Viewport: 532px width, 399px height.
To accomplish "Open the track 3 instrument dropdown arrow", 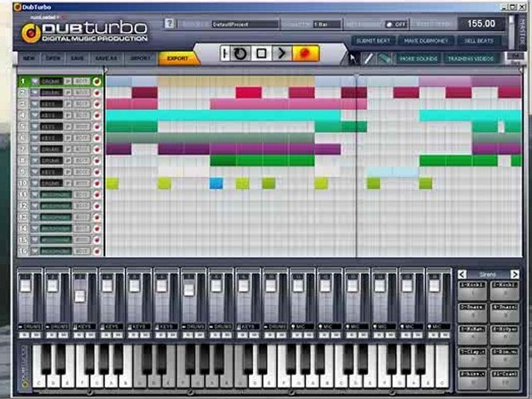I will (x=34, y=104).
